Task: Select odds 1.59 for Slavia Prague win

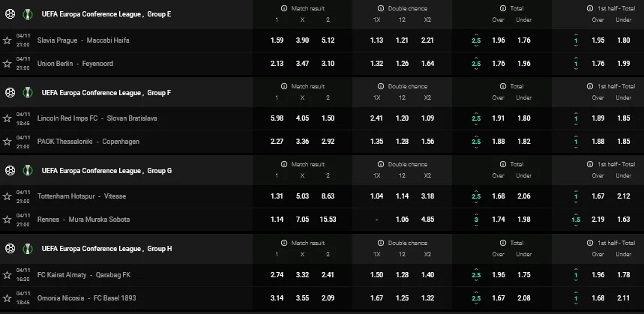Action: [277, 40]
